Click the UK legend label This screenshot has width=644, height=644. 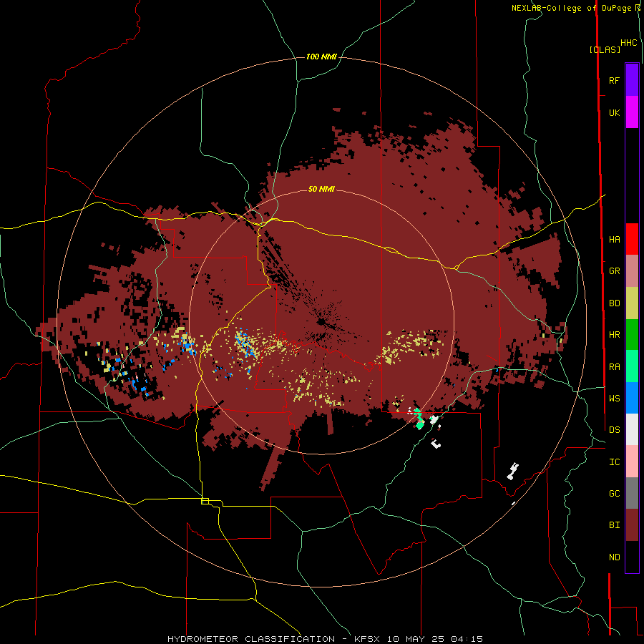614,112
